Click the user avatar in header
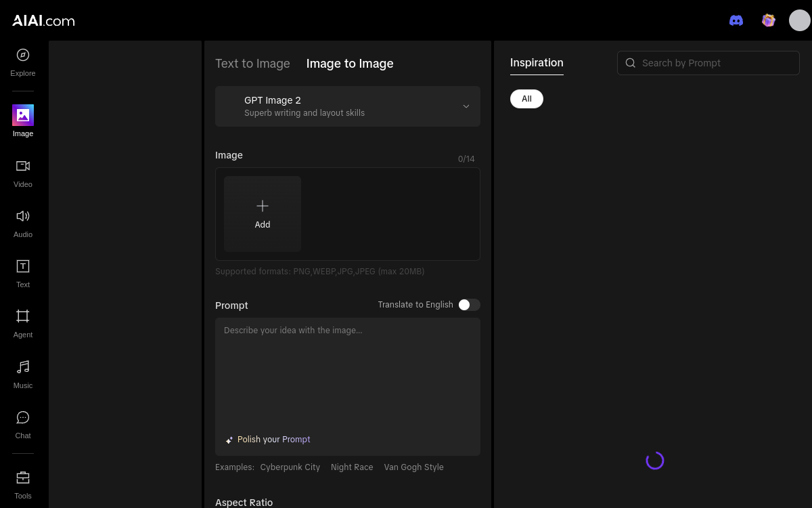Image resolution: width=812 pixels, height=508 pixels. pyautogui.click(x=800, y=20)
